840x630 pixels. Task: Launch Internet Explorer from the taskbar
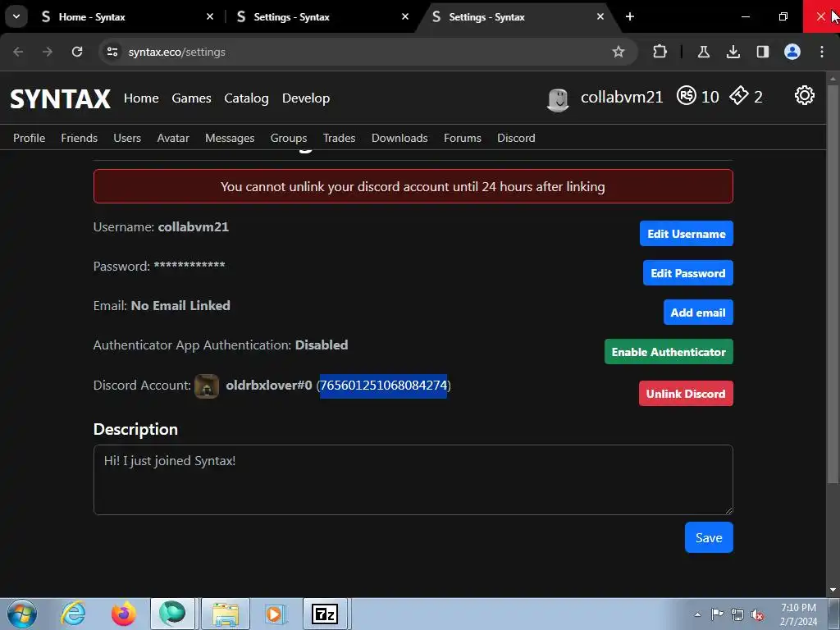tap(73, 614)
